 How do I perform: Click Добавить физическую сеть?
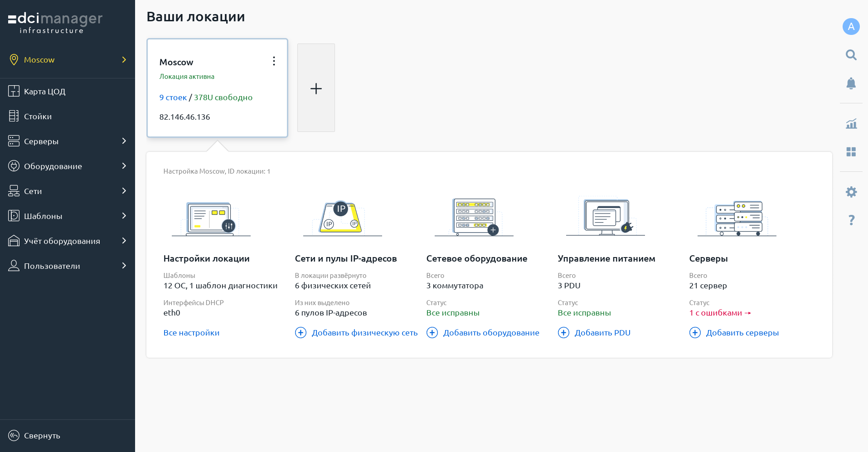point(364,333)
